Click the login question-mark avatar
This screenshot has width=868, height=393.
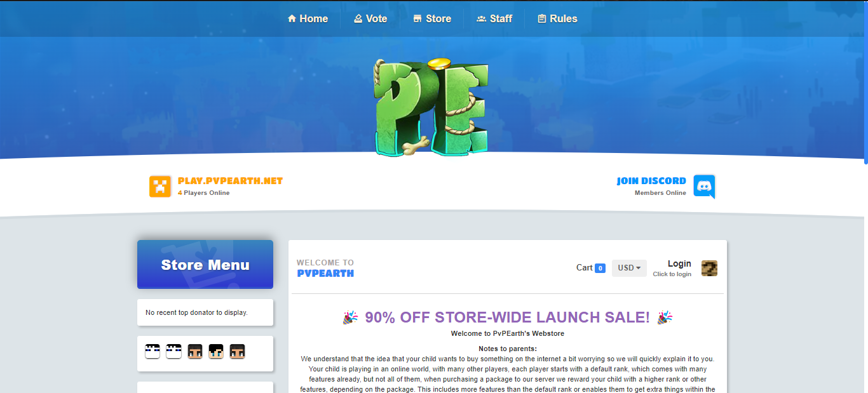709,268
